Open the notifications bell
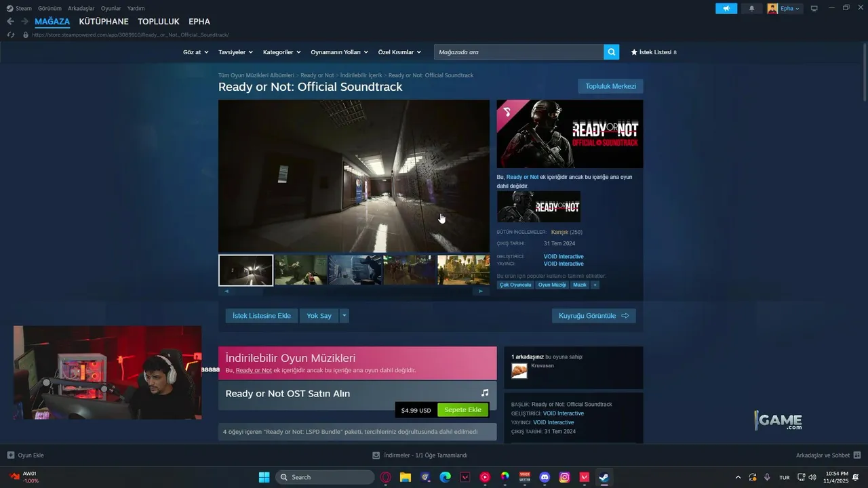 coord(751,8)
